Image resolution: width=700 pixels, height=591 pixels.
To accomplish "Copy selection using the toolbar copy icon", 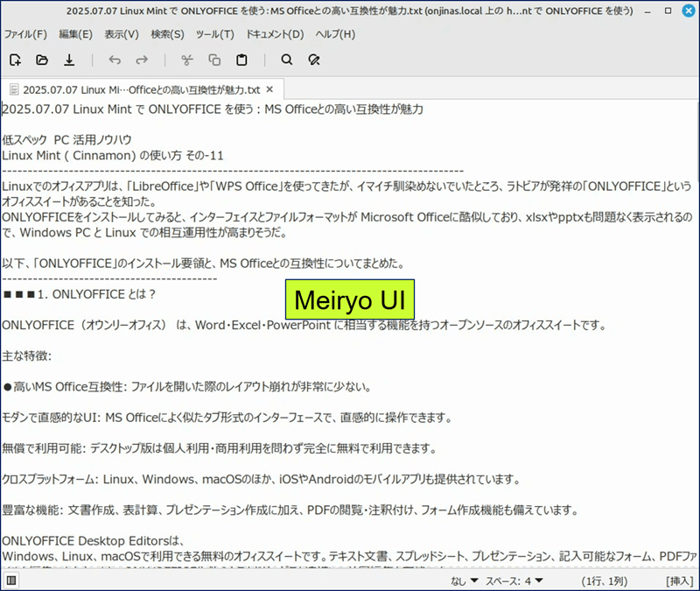I will pos(214,60).
